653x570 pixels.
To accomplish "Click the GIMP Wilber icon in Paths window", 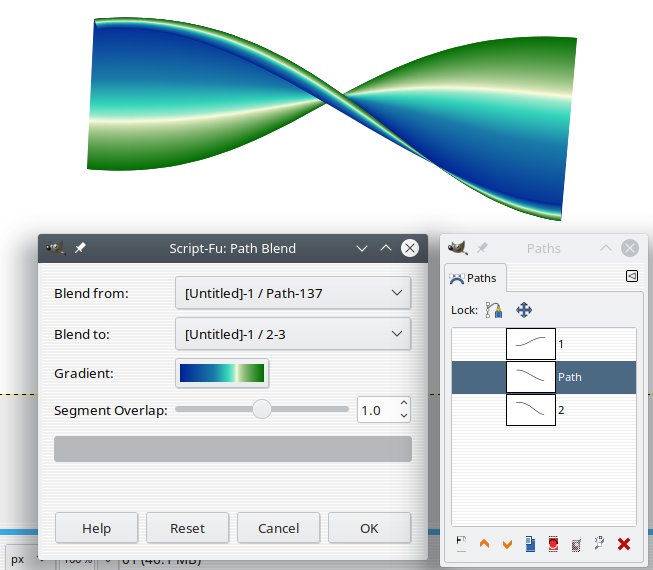I will pyautogui.click(x=458, y=248).
